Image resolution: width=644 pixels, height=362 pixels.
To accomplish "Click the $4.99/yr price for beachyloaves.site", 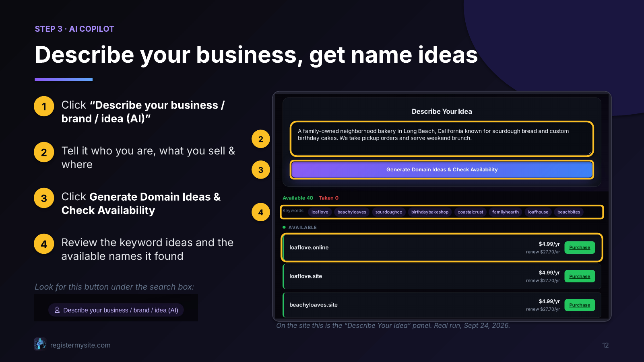I will [x=549, y=301].
